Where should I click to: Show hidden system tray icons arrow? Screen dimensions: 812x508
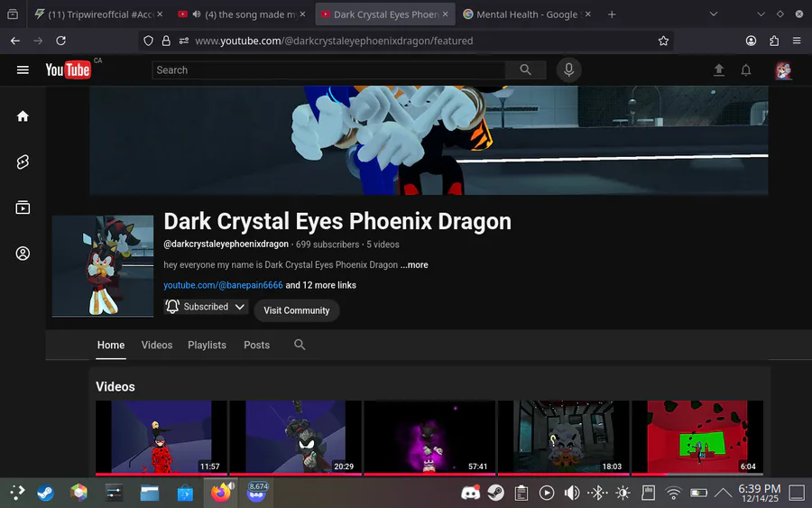pos(723,493)
